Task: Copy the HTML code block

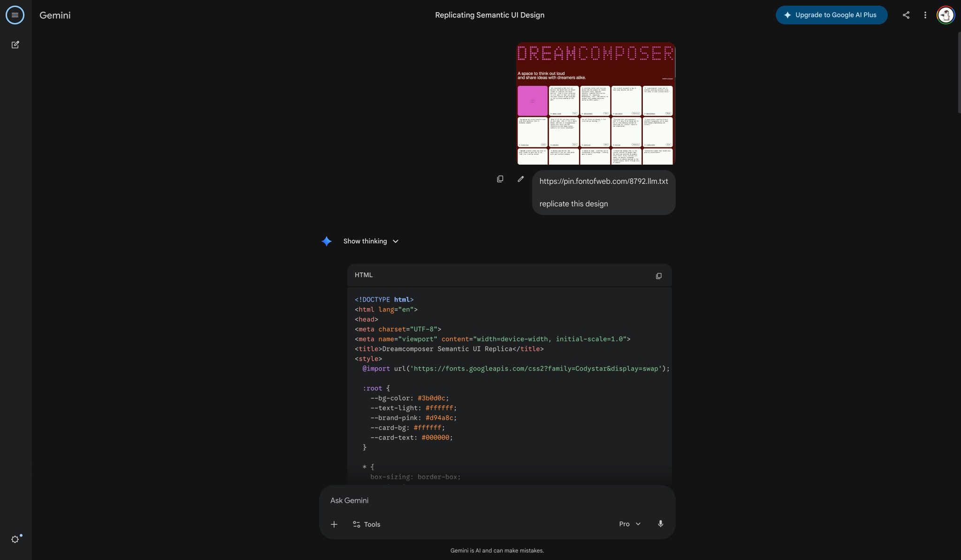Action: point(659,276)
